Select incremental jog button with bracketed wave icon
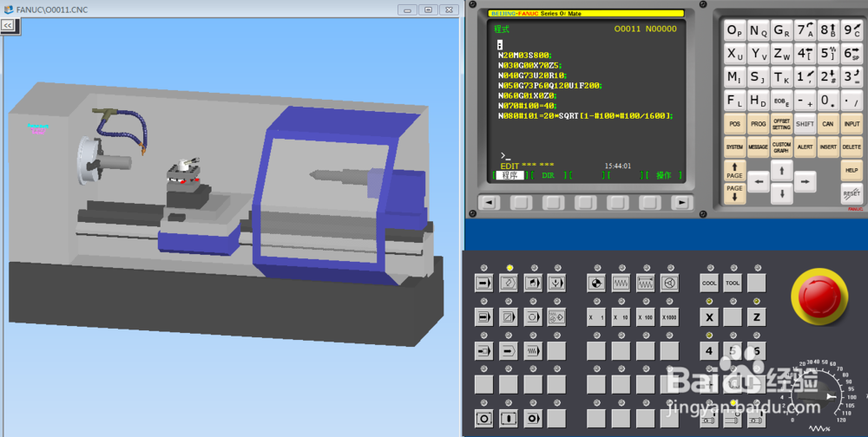The image size is (868, 437). click(645, 284)
